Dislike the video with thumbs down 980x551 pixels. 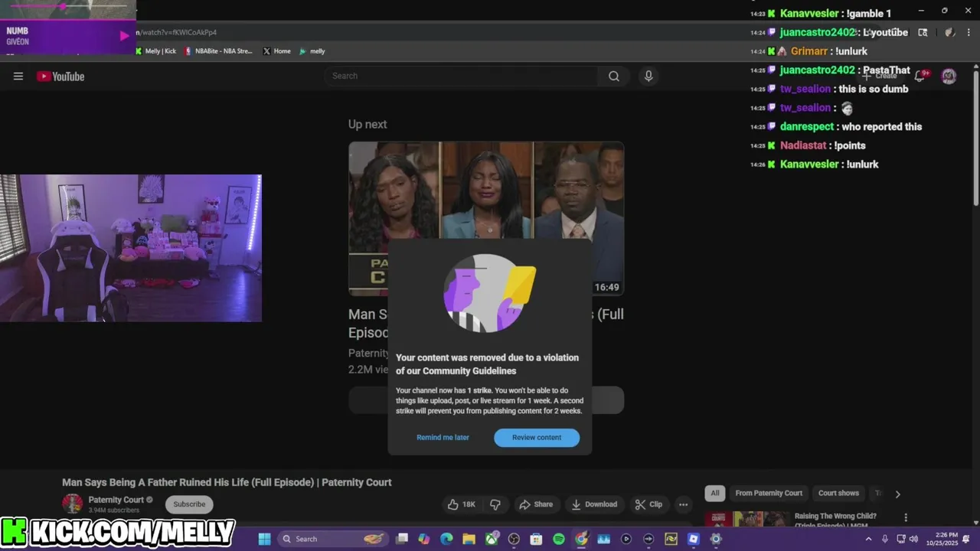coord(495,504)
